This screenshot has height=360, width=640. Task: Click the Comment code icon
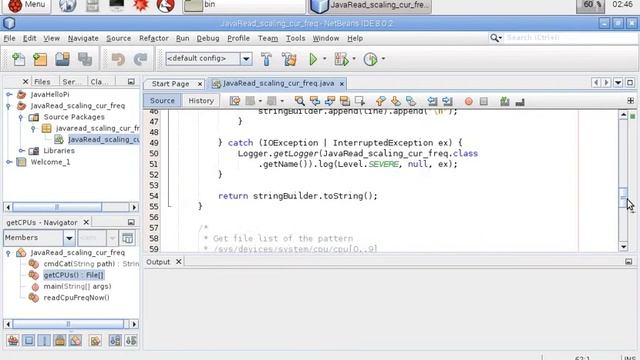pos(505,101)
